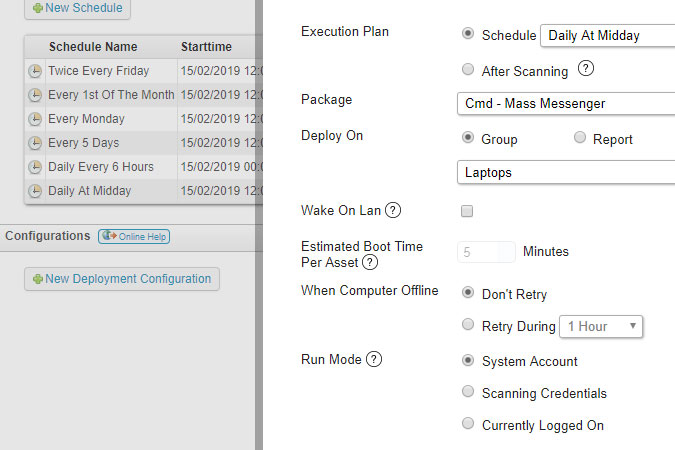This screenshot has width=675, height=450.
Task: Open the Retry During duration dropdown
Action: click(x=602, y=326)
